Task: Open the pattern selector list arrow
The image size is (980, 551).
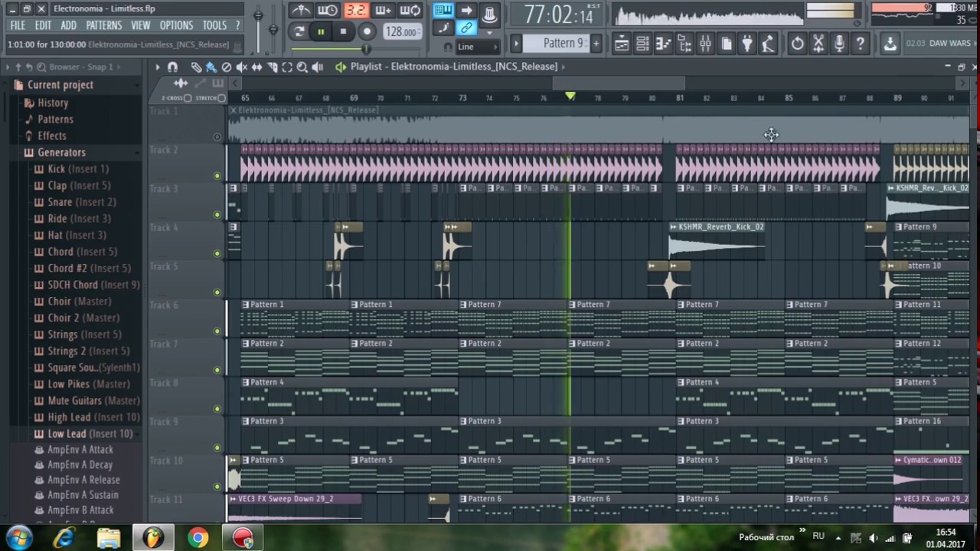Action: pos(517,44)
